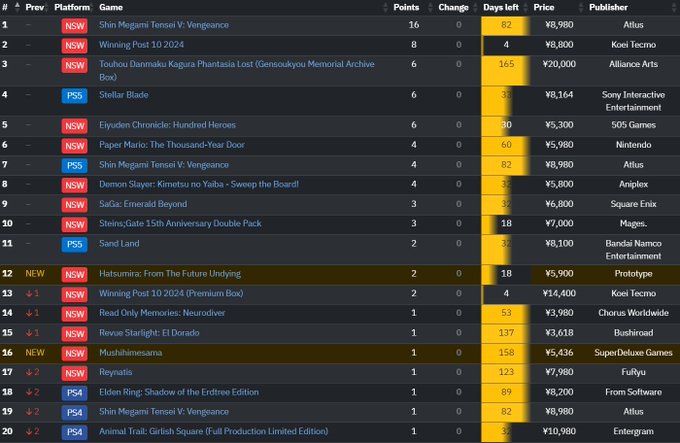
Task: Open Winning Post 10 2024 rank 2 link
Action: tap(141, 45)
